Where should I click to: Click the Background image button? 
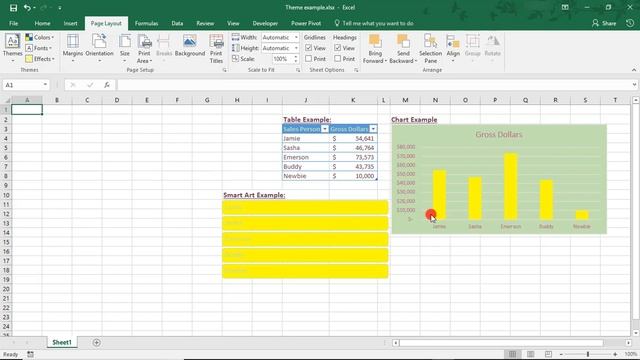tap(190, 45)
